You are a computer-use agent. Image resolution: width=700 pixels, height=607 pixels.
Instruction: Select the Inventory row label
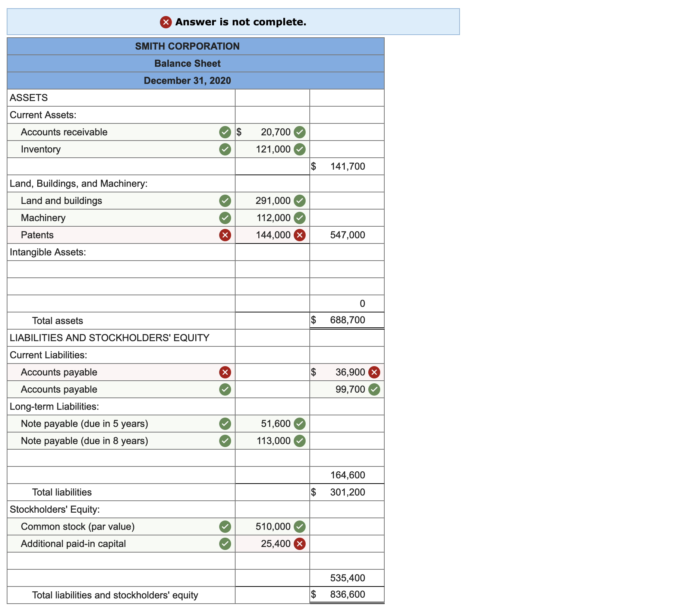[x=41, y=149]
